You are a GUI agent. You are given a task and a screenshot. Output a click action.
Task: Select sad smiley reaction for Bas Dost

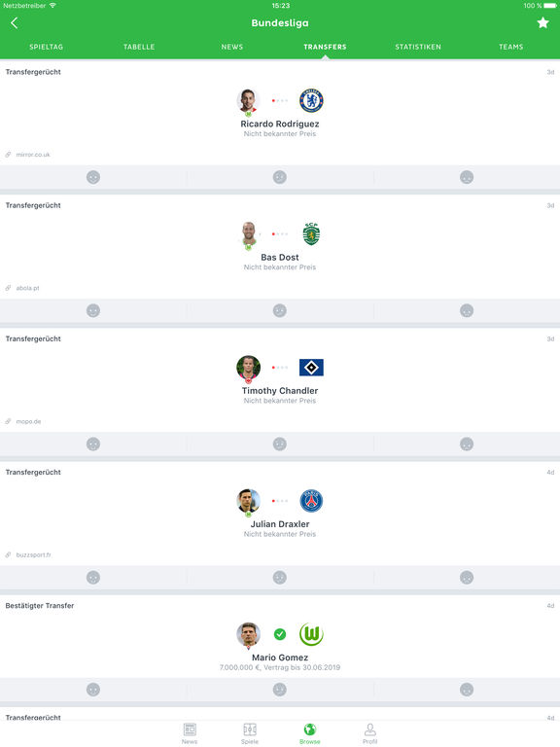(467, 310)
